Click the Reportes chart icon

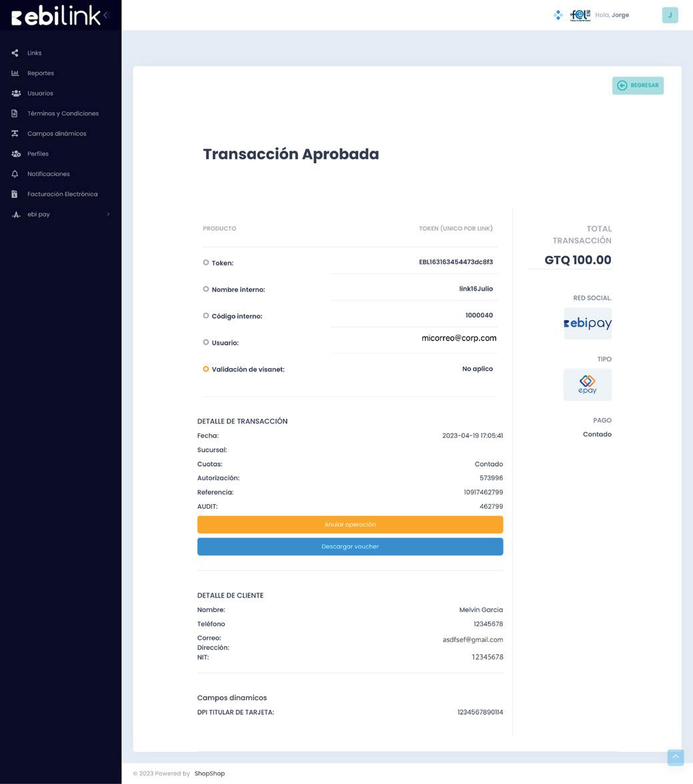click(15, 73)
